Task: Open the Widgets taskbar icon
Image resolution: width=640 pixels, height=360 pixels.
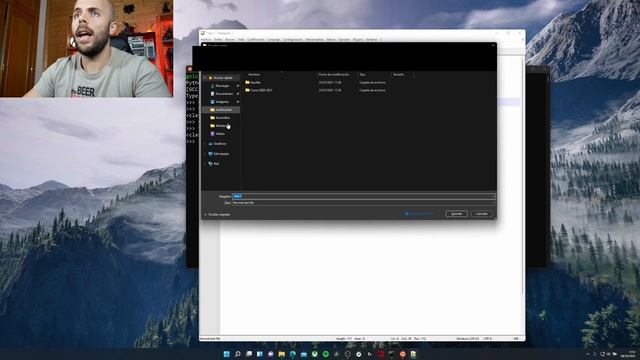Action: coord(260,354)
